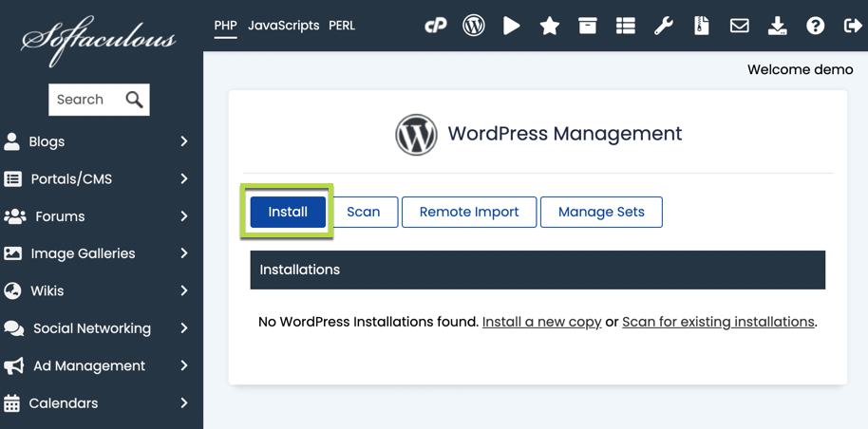
Task: Click the WordPress Management heading
Action: click(x=565, y=134)
